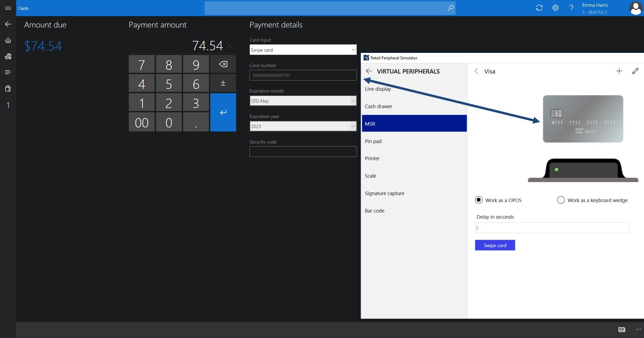
Task: Select Line display peripheral
Action: click(x=414, y=89)
